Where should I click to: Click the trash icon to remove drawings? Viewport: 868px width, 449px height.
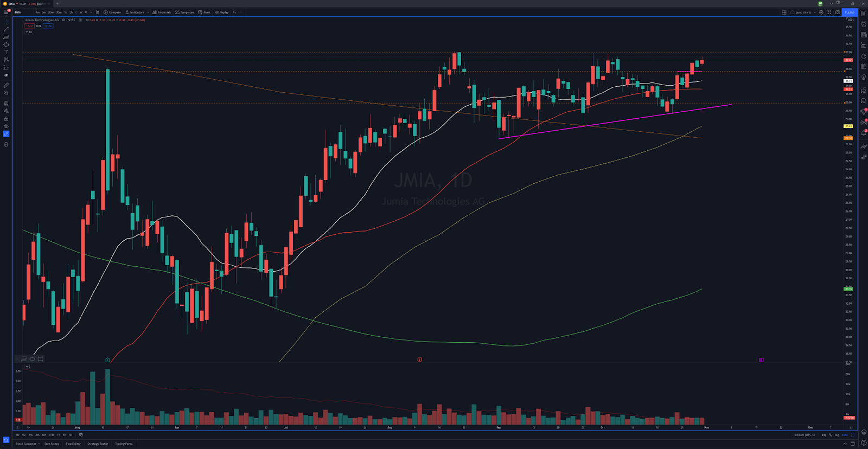click(6, 144)
